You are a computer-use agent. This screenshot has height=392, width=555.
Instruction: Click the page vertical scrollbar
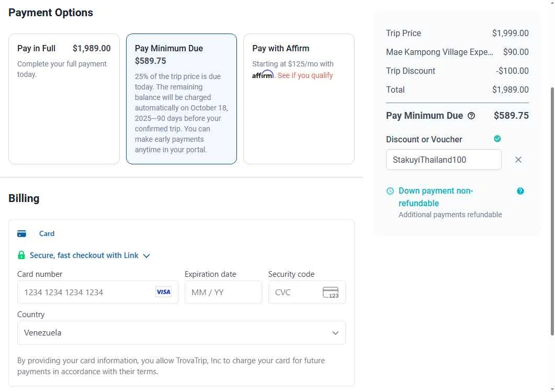tap(552, 211)
